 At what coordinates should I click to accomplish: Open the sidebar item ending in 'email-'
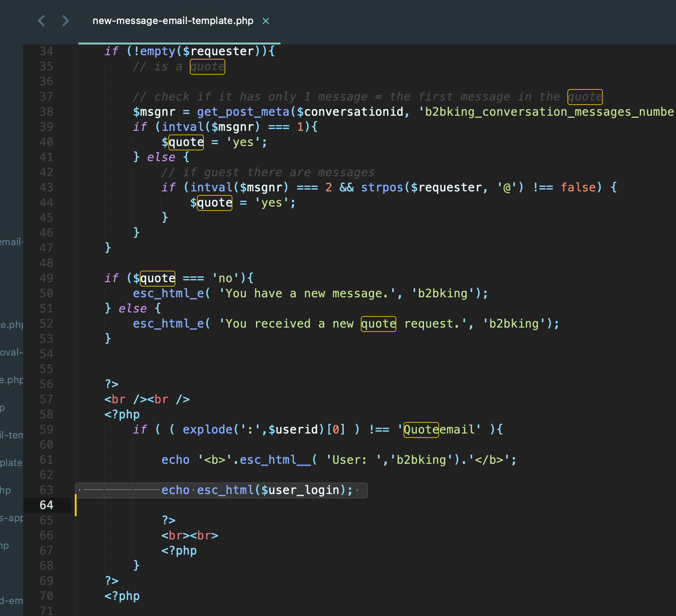[12, 242]
